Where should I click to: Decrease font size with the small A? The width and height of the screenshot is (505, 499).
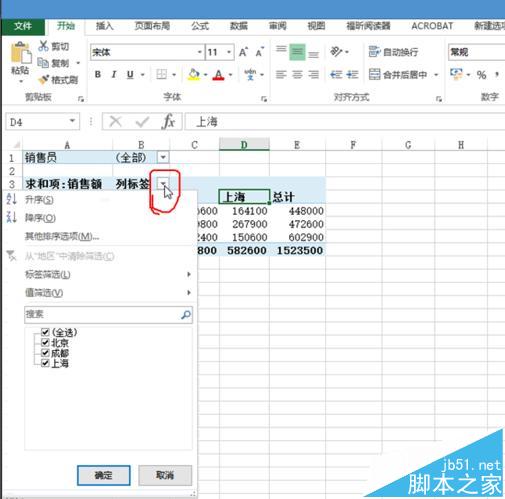click(259, 52)
